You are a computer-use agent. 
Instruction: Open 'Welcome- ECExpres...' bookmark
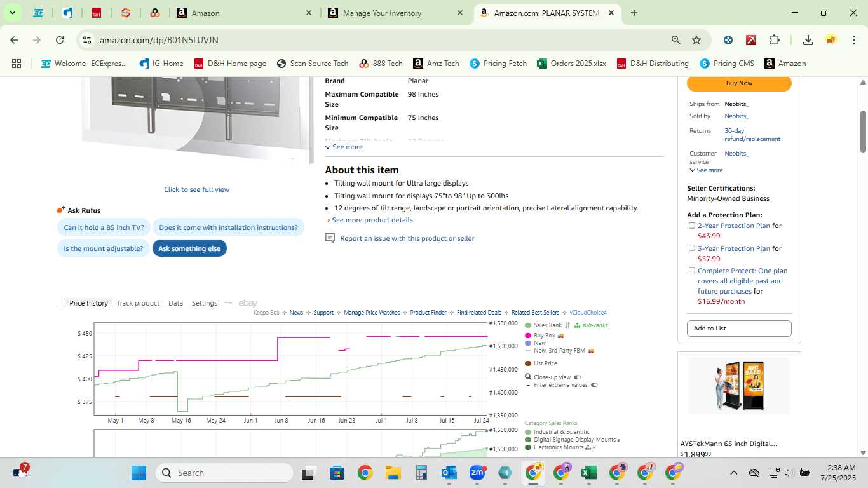coord(84,64)
